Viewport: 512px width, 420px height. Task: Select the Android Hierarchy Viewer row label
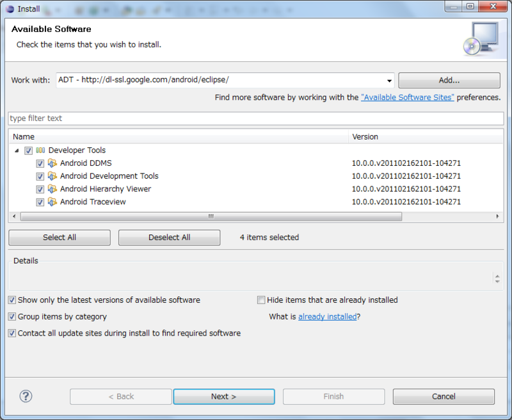[x=106, y=189]
